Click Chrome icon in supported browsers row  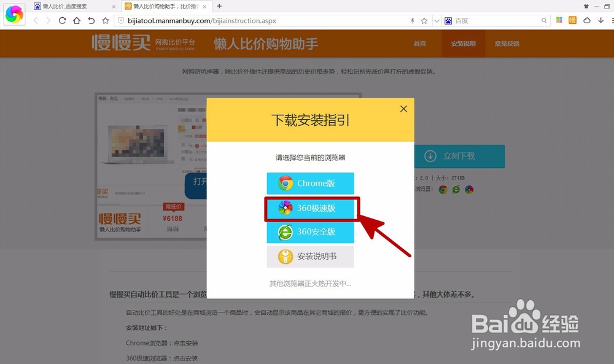tap(443, 190)
